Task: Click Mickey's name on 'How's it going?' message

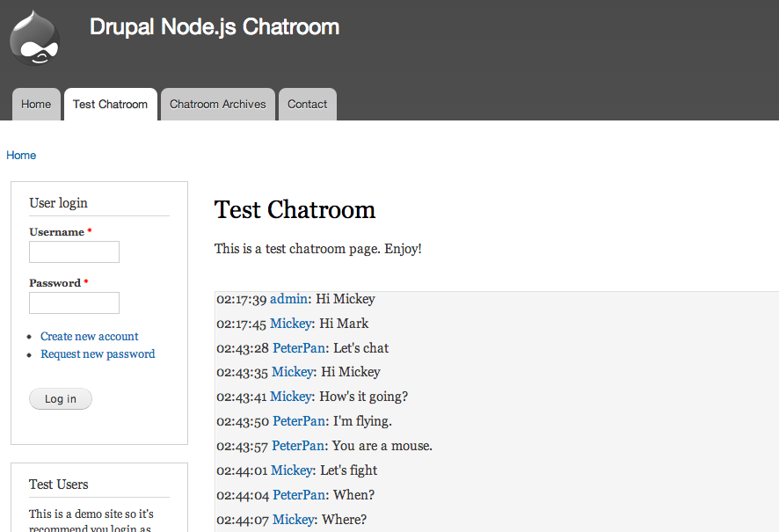Action: 290,397
